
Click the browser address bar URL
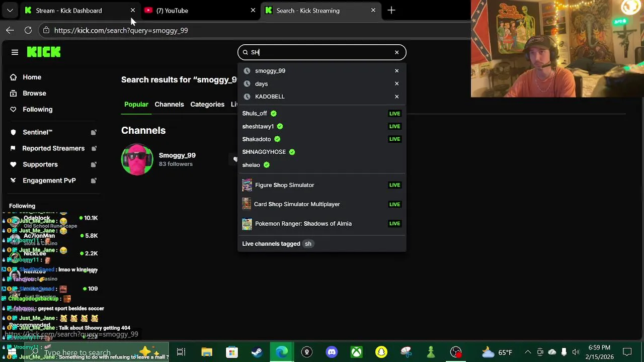point(121,31)
